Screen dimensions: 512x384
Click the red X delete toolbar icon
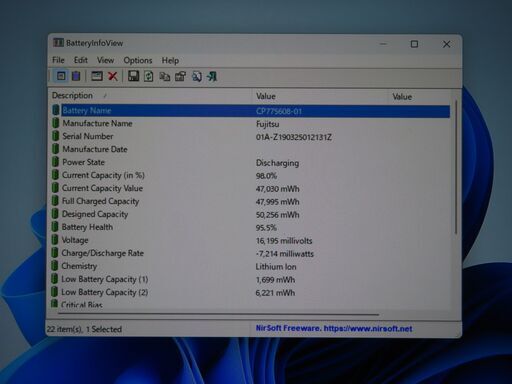point(113,76)
